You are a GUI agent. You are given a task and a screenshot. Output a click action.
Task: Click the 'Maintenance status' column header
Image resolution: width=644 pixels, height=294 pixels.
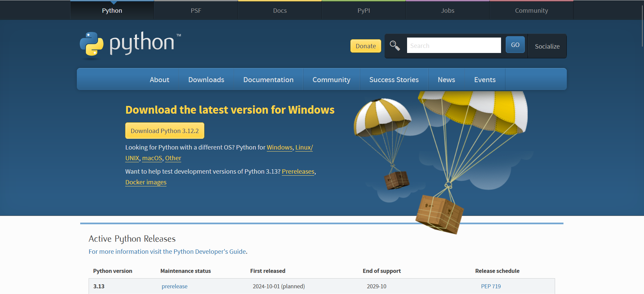point(186,271)
